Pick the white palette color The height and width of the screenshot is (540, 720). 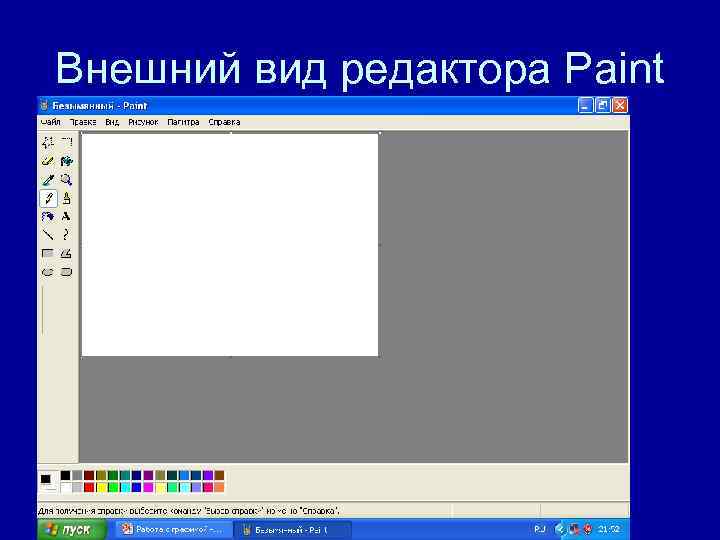click(66, 487)
